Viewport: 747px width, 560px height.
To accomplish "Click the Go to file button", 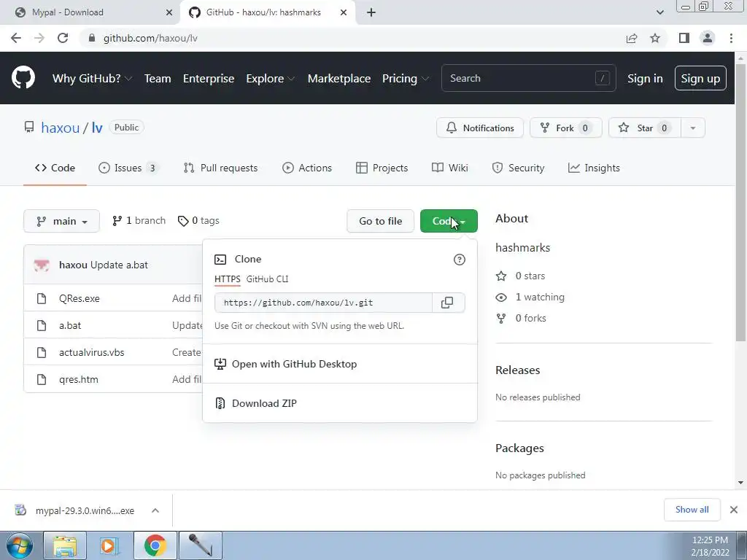I will click(381, 221).
